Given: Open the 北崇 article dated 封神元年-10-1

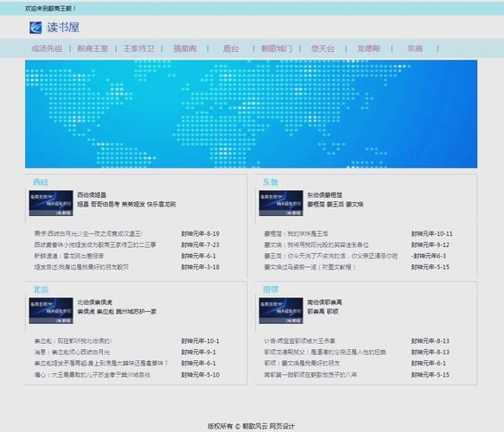Looking at the screenshot, I should click(x=73, y=340).
